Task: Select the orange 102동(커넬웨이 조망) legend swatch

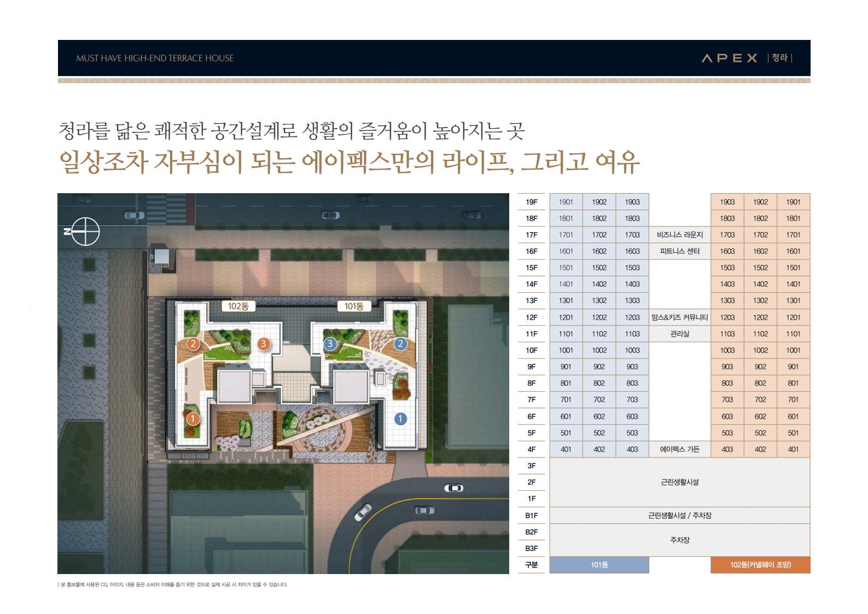Action: click(760, 565)
